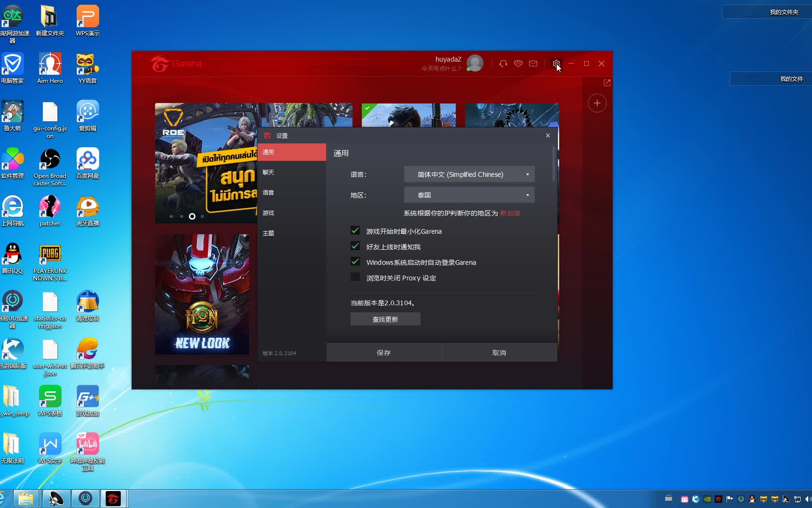The image size is (812, 508).
Task: Select the 主题 settings tab
Action: 292,233
